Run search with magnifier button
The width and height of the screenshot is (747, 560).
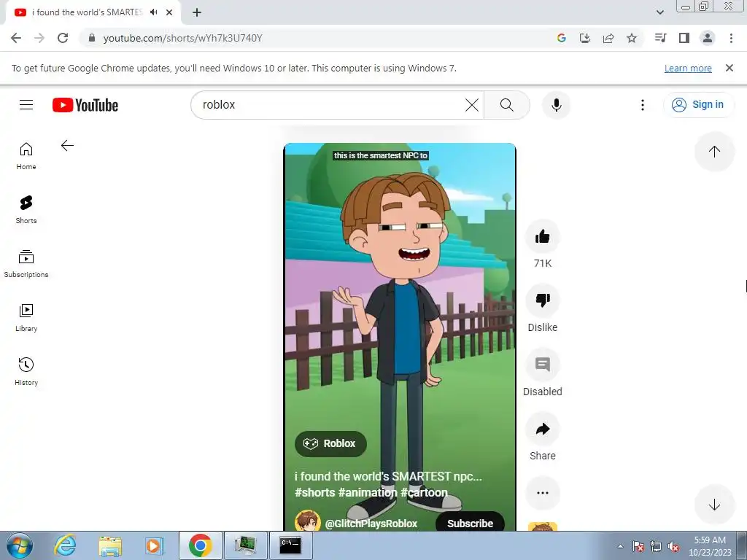point(507,105)
